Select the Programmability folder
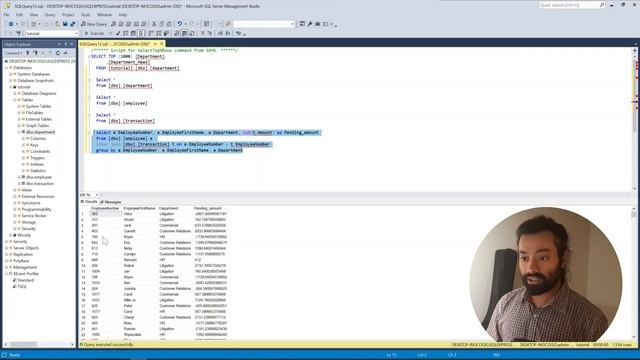 [x=36, y=209]
